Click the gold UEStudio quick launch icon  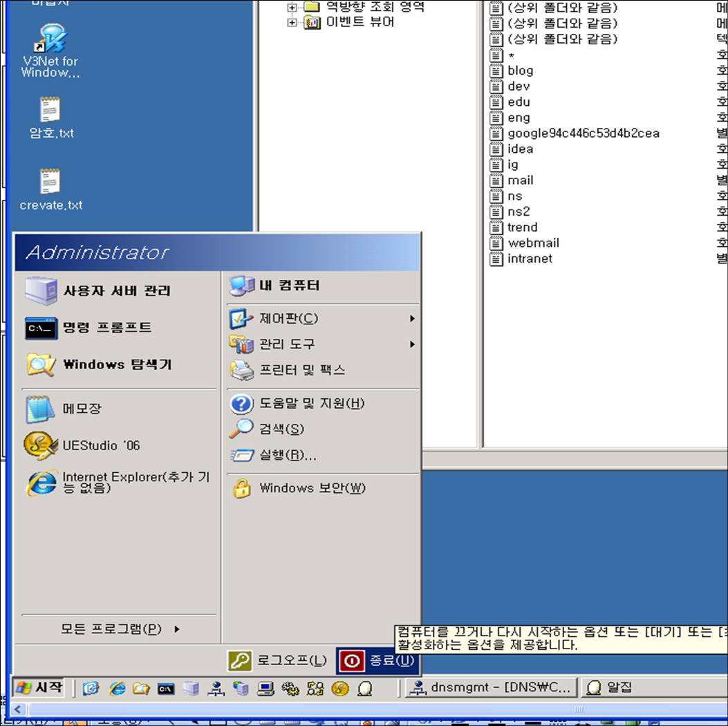pos(340,689)
